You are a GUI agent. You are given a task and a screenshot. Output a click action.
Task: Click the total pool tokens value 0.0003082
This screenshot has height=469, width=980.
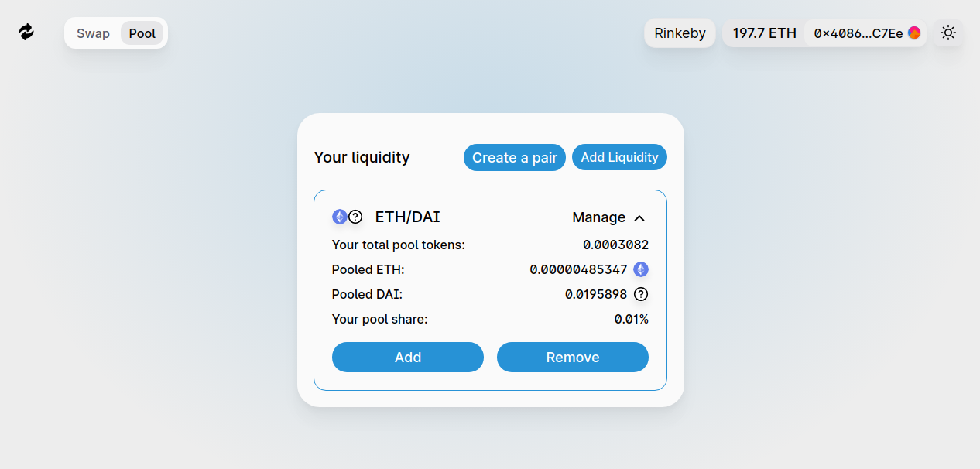point(615,245)
